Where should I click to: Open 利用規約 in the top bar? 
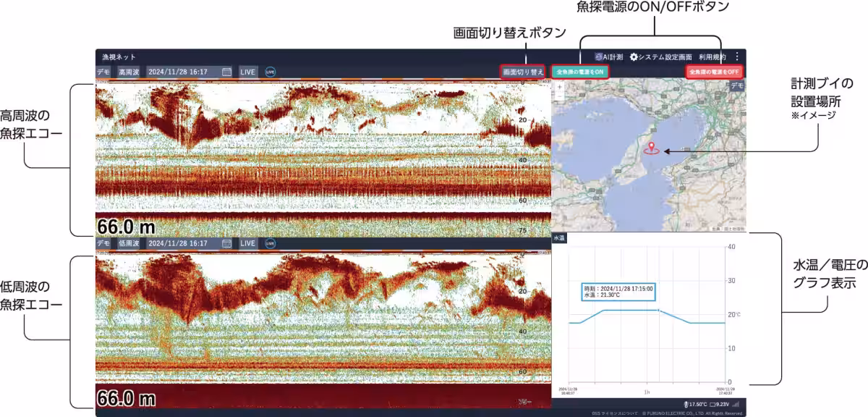[712, 56]
